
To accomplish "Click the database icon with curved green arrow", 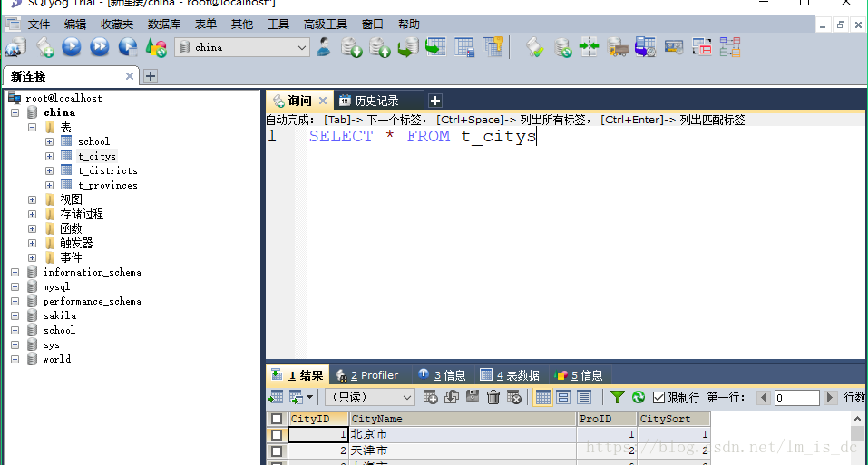I will [408, 47].
